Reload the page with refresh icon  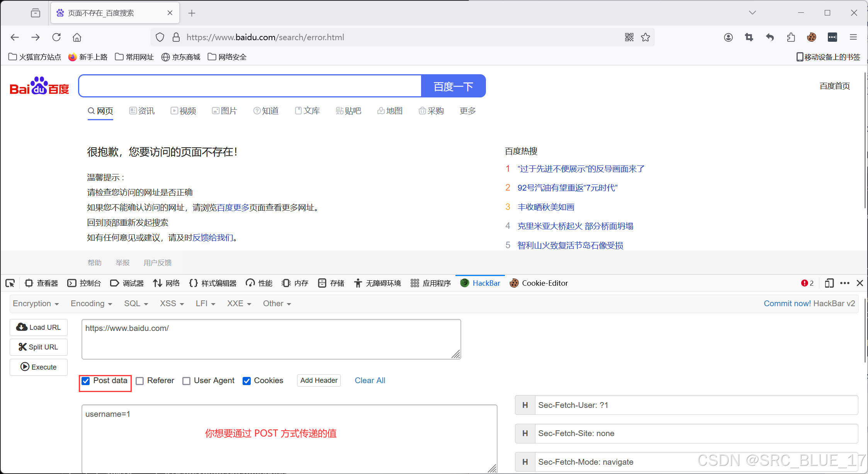(56, 37)
